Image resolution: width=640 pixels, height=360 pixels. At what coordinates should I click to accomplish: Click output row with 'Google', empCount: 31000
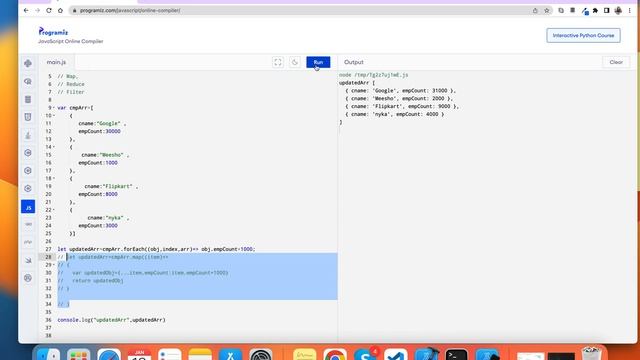click(400, 91)
